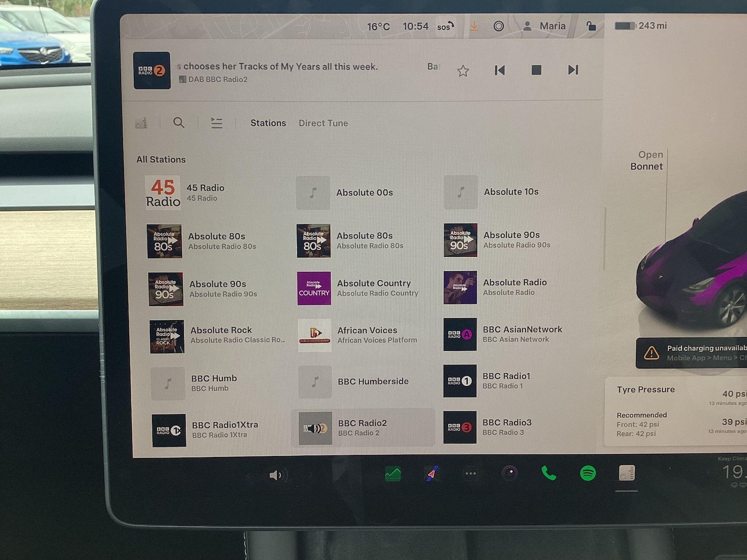Tap the 10:54 clock
The width and height of the screenshot is (747, 560).
point(415,26)
